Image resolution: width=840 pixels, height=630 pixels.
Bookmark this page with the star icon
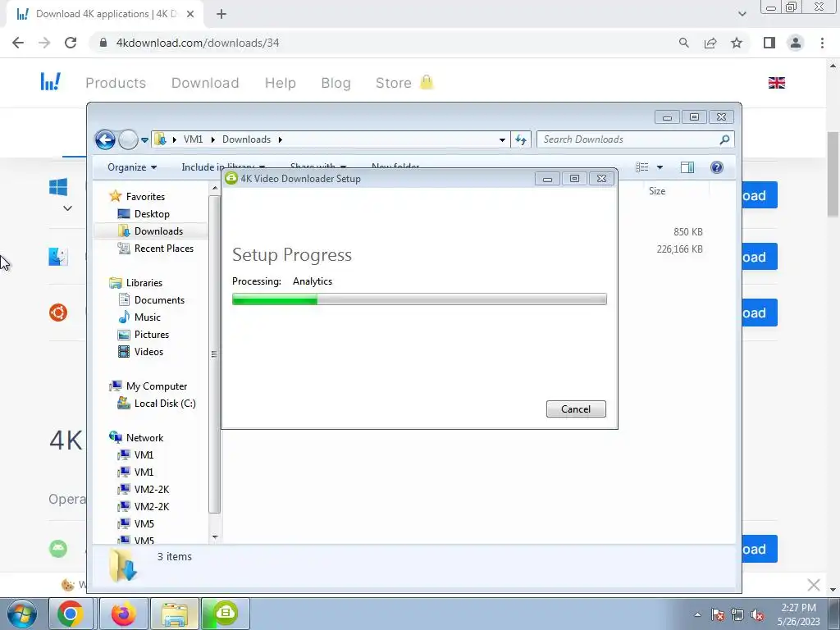(x=737, y=43)
